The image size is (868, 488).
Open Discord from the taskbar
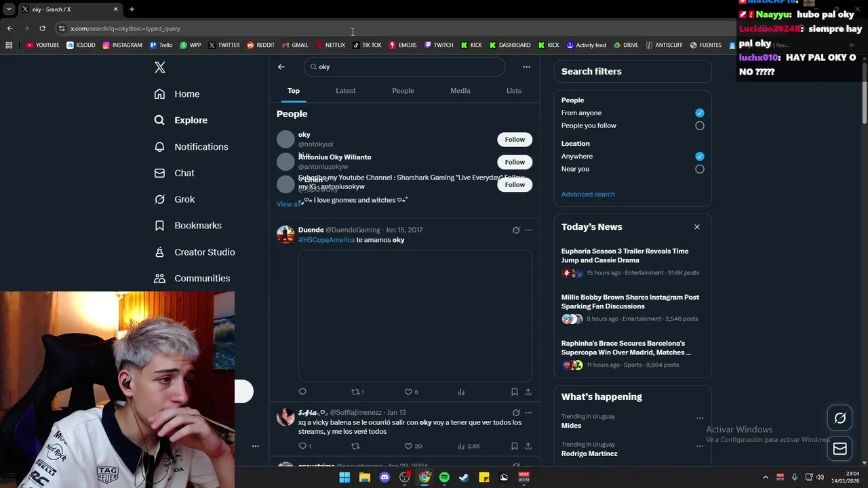(x=384, y=477)
